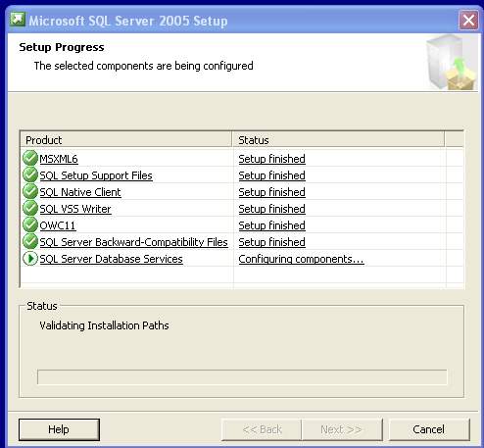
Task: Click the green check icon for SQL Native Client
Action: (30, 192)
